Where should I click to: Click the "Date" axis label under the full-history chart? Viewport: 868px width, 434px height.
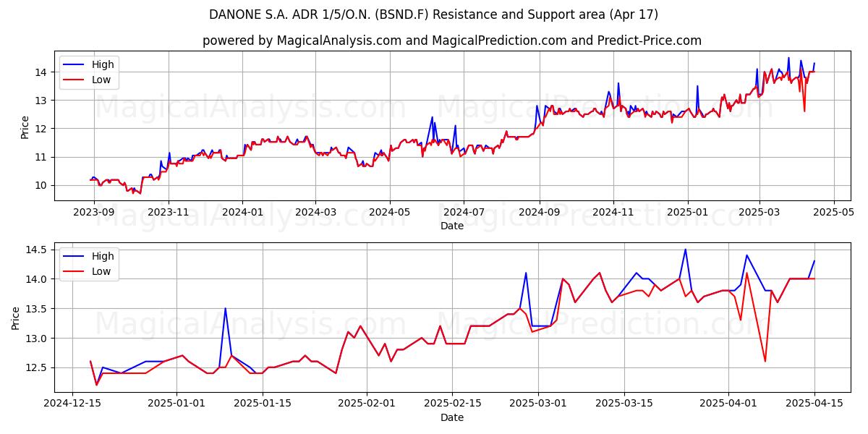tap(452, 226)
